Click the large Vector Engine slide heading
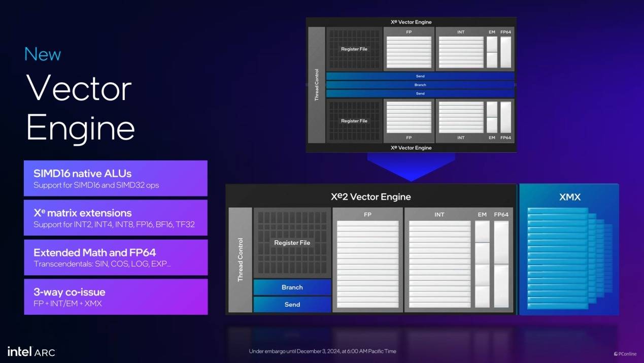Viewport: 644px width, 363px height. tap(80, 108)
